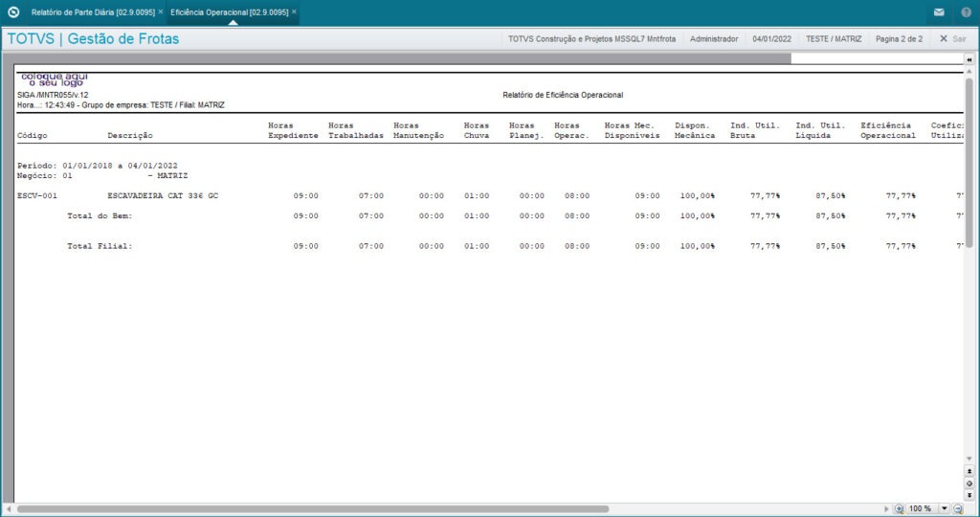Viewport: 980px width, 517px height.
Task: Click the SIGA /MNTR055/v.12 text
Action: (x=53, y=95)
